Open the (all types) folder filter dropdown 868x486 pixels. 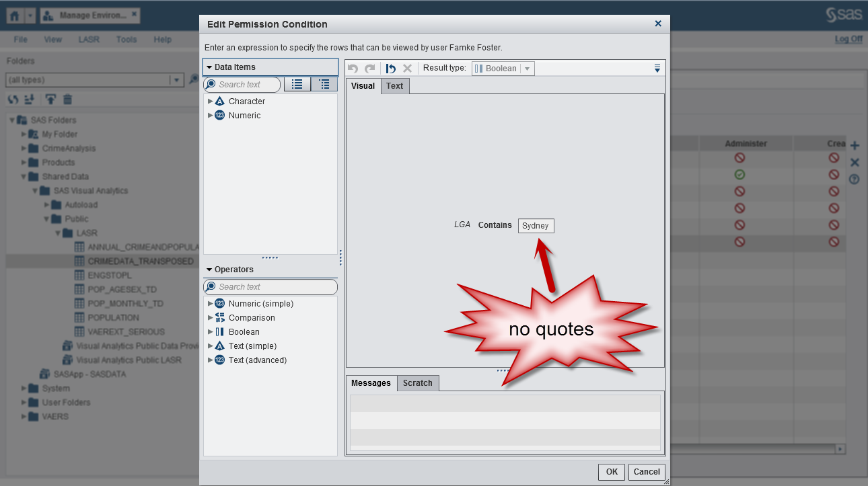[177, 80]
